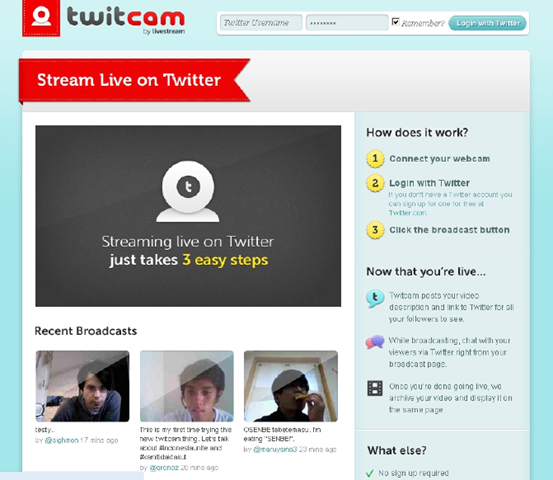Click the 'Recent Broadcasts' heading
The image size is (553, 480).
coord(86,331)
